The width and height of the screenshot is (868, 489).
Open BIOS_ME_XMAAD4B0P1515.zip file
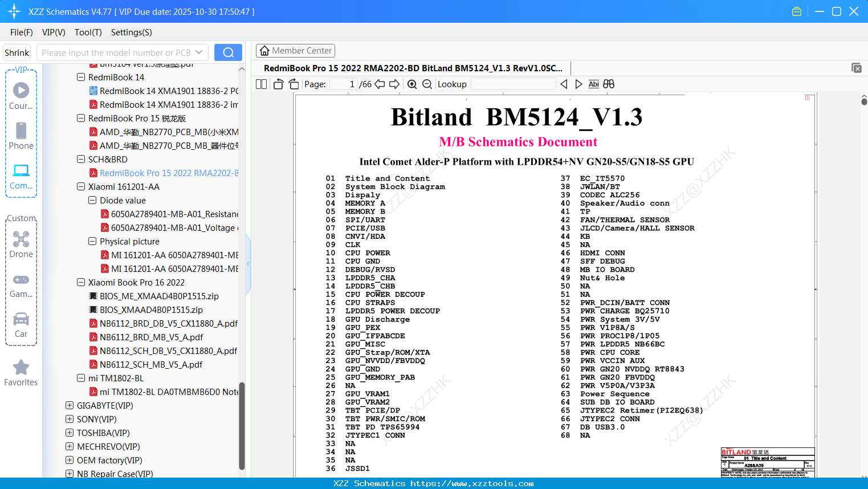(154, 296)
